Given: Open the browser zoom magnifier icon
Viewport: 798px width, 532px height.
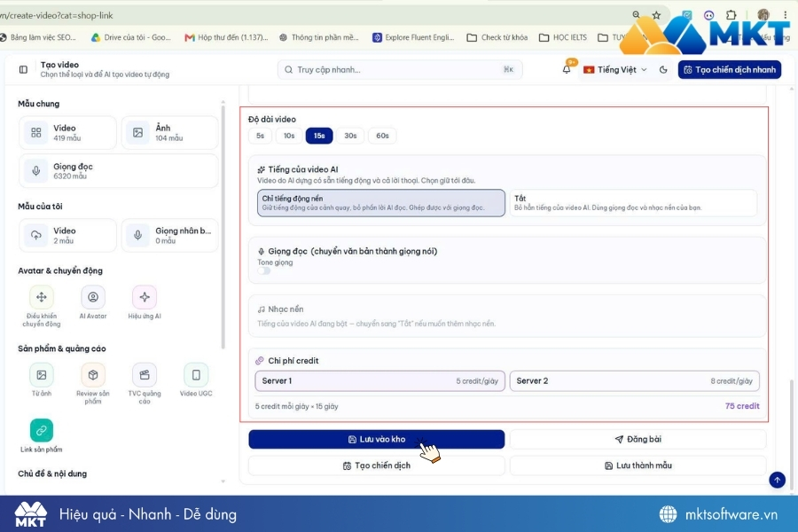Looking at the screenshot, I should (636, 15).
